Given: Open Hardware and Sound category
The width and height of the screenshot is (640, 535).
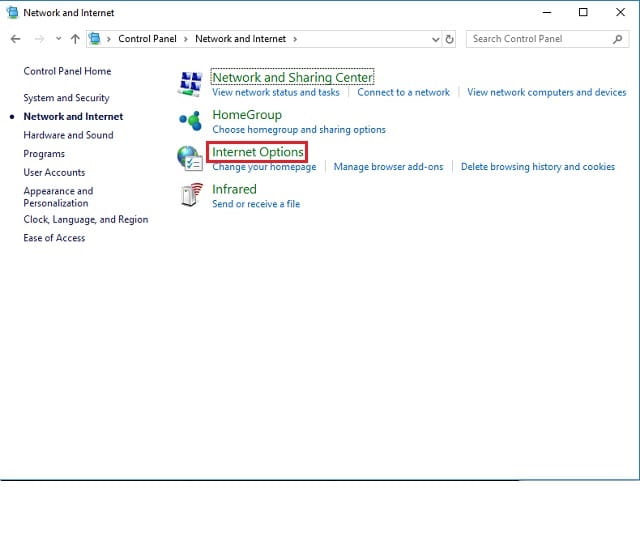Looking at the screenshot, I should click(x=68, y=135).
